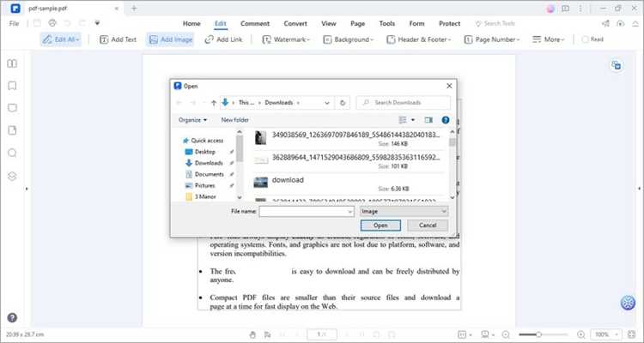Viewport: 644px width, 343px height.
Task: Switch to the Home tab
Action: click(x=191, y=23)
